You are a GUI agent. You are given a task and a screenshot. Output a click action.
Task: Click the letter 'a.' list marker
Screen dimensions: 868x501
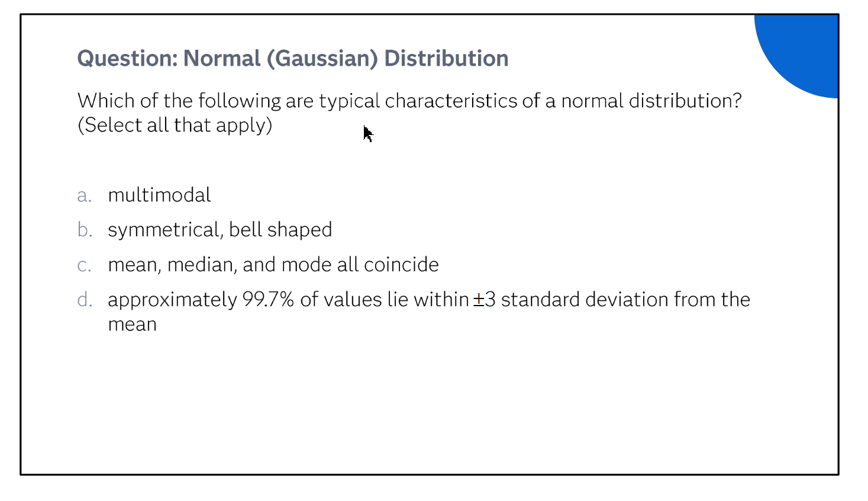coord(85,195)
